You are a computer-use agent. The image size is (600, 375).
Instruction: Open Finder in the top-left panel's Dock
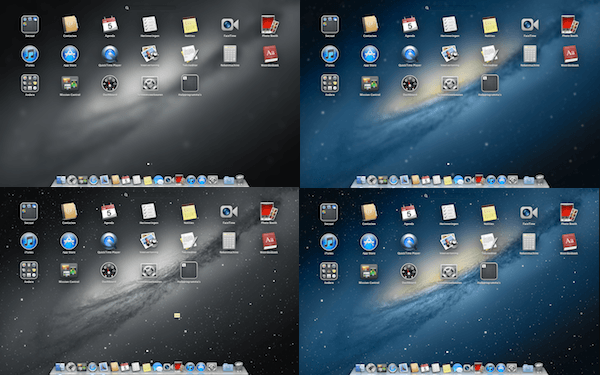click(x=61, y=180)
